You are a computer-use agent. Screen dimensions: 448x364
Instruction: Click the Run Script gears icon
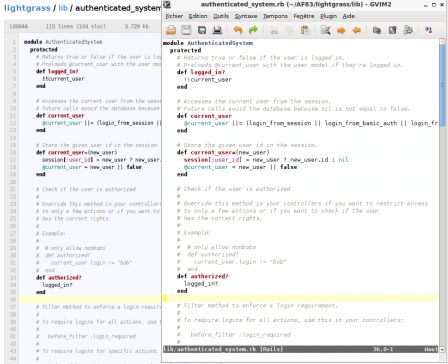tap(408, 30)
